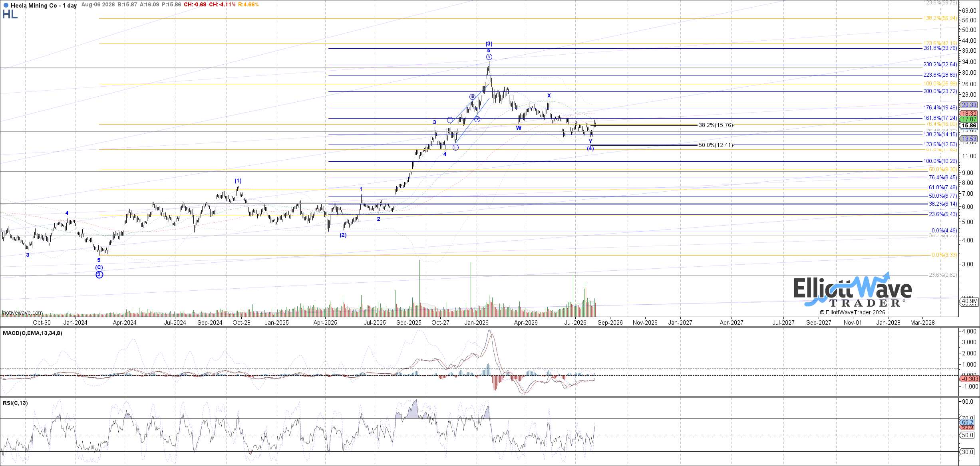Click the RSI(C,13) indicator label
Image resolution: width=980 pixels, height=466 pixels.
[x=15, y=403]
